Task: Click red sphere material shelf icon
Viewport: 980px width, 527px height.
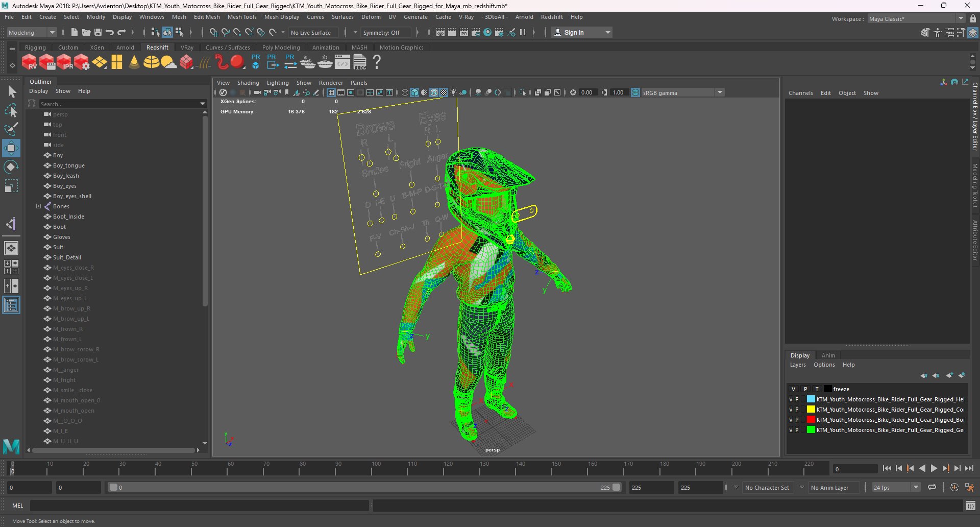Action: pyautogui.click(x=237, y=62)
